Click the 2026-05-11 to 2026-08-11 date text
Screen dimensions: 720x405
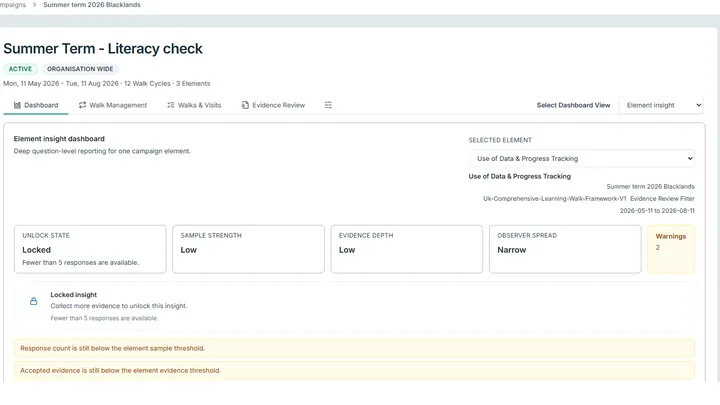657,210
